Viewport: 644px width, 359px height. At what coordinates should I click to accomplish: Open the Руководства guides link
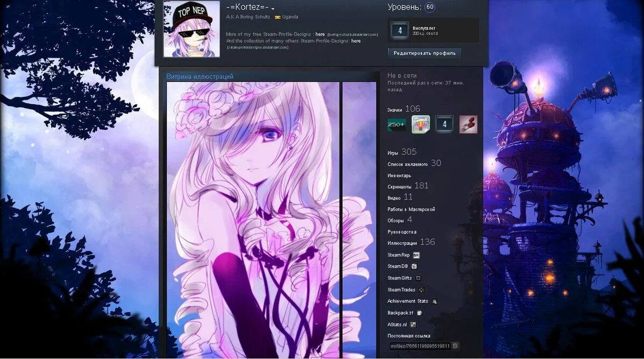(402, 232)
